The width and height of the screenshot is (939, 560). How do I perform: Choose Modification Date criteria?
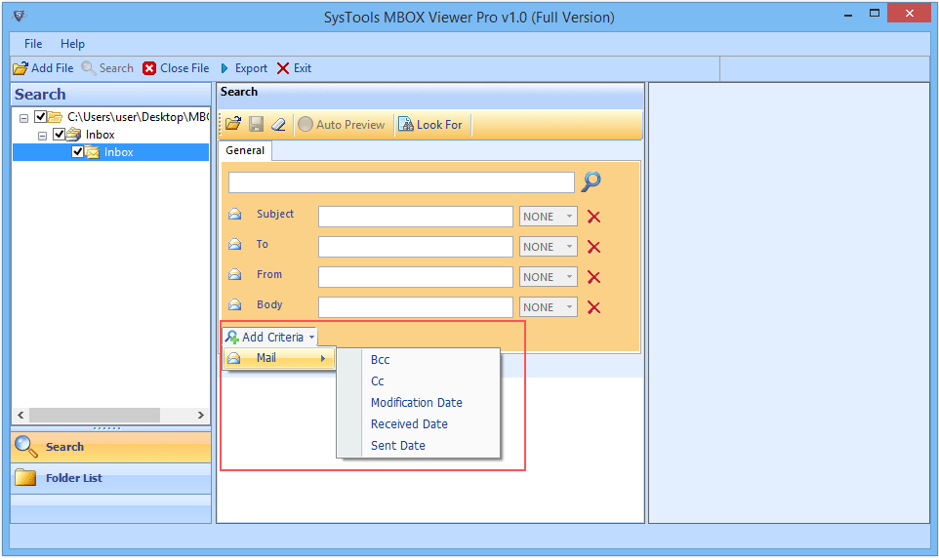click(x=416, y=403)
